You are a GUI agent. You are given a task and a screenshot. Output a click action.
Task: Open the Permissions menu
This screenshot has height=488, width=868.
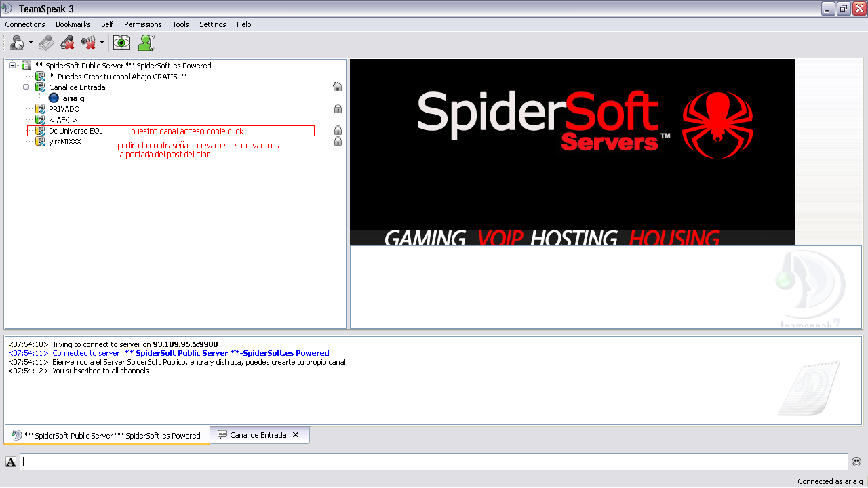pyautogui.click(x=142, y=24)
